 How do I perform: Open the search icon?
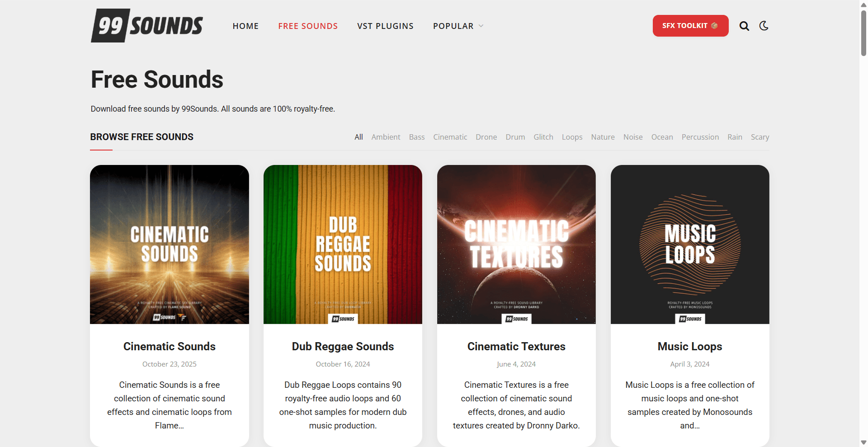(x=744, y=26)
